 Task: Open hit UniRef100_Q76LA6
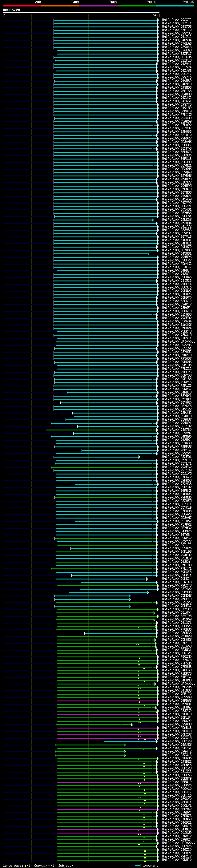click(177, 43)
